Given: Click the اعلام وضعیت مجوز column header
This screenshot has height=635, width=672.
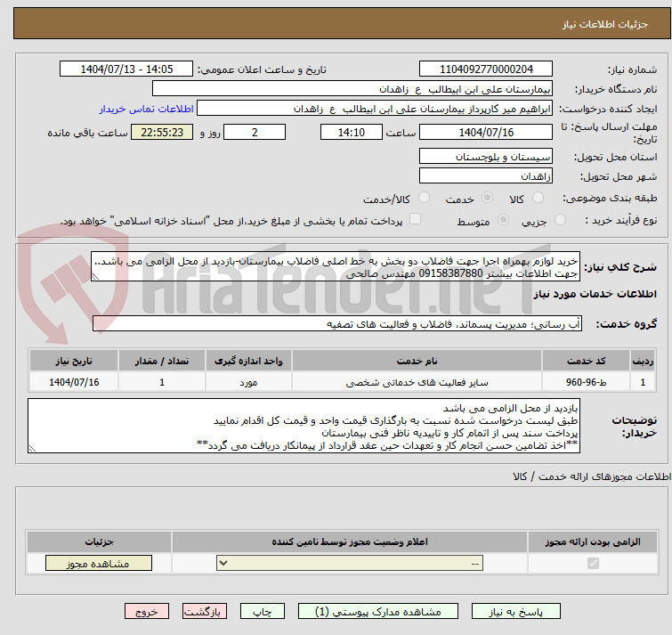Looking at the screenshot, I should [x=350, y=542].
